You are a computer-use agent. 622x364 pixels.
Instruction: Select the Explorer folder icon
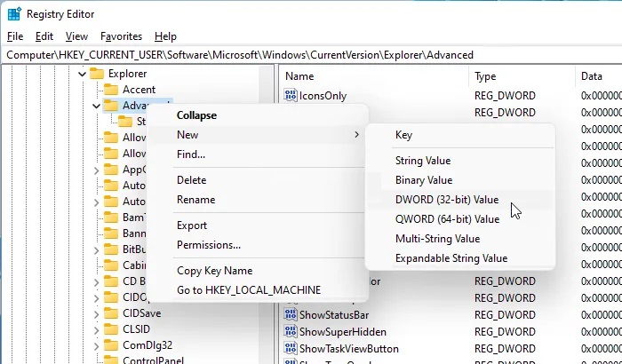[97, 74]
